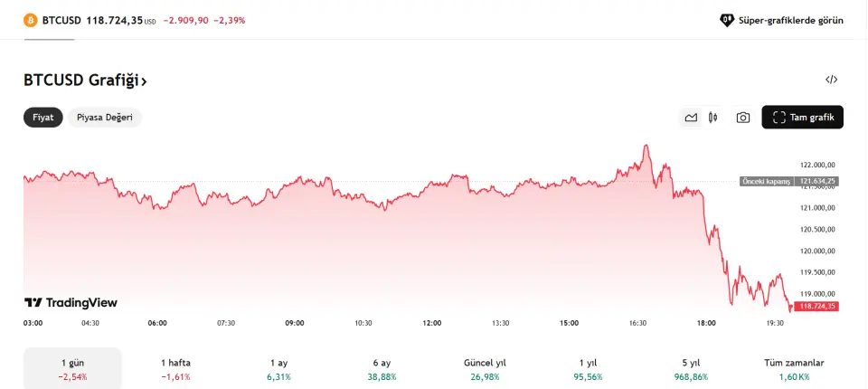The image size is (868, 389).
Task: Take a chart snapshot with camera icon
Action: coord(742,118)
